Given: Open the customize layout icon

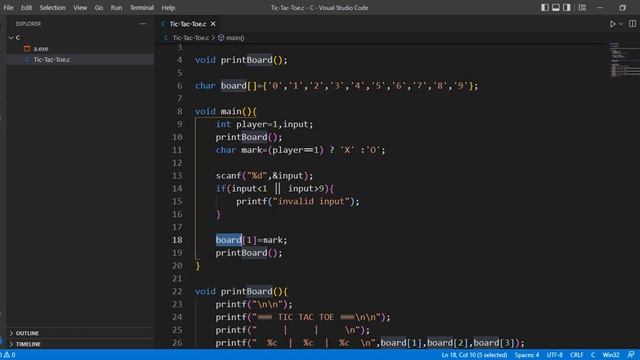Looking at the screenshot, I should point(582,8).
